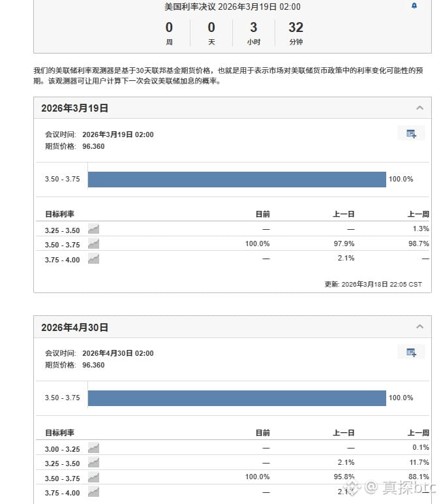Image resolution: width=441 pixels, height=504 pixels.
Task: Click the blue probability bar in April 30 panel
Action: [x=237, y=398]
